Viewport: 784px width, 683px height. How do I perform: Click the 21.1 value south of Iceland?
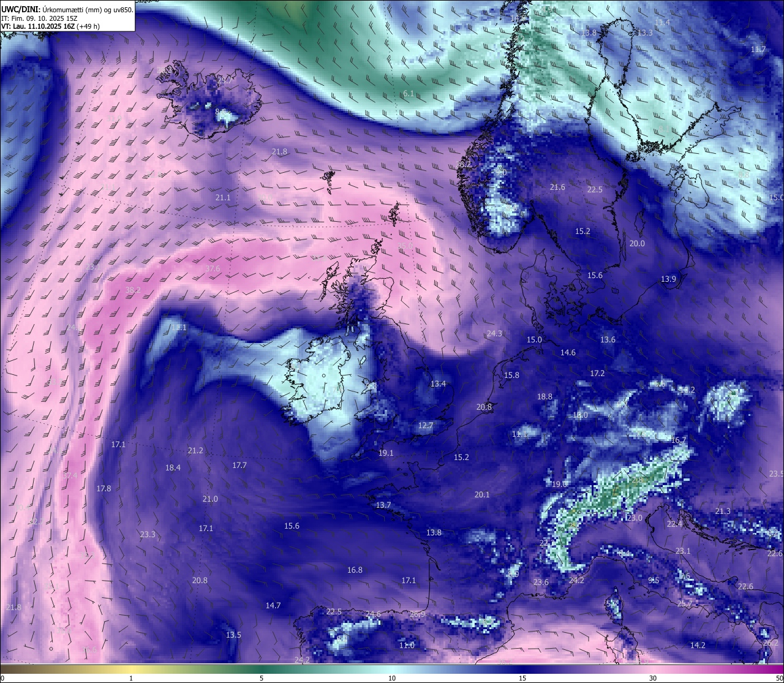(x=223, y=197)
